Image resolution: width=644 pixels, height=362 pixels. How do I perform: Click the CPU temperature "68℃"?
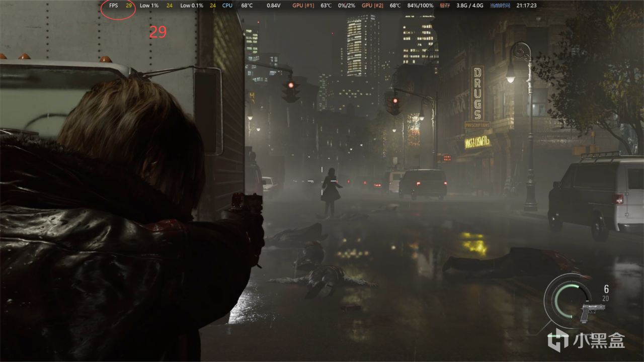(x=247, y=6)
